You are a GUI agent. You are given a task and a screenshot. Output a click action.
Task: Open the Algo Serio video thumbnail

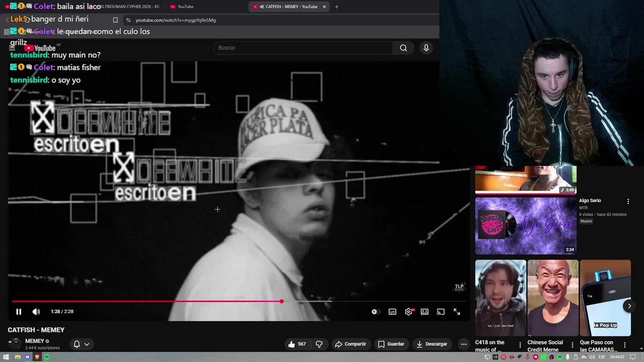[526, 226]
